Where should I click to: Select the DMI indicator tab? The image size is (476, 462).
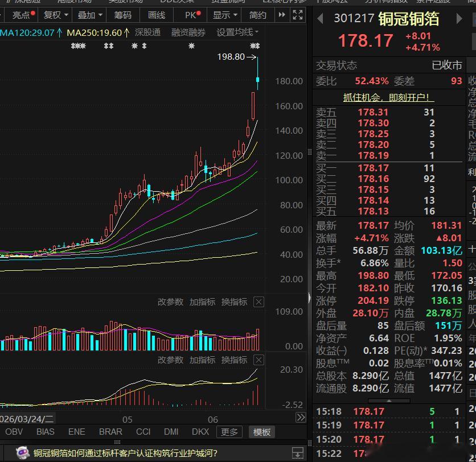pos(171,432)
